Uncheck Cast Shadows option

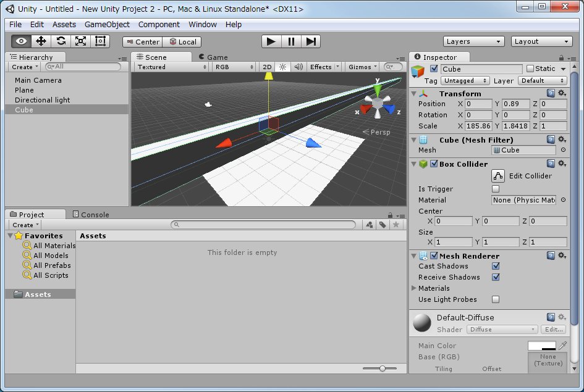point(496,266)
